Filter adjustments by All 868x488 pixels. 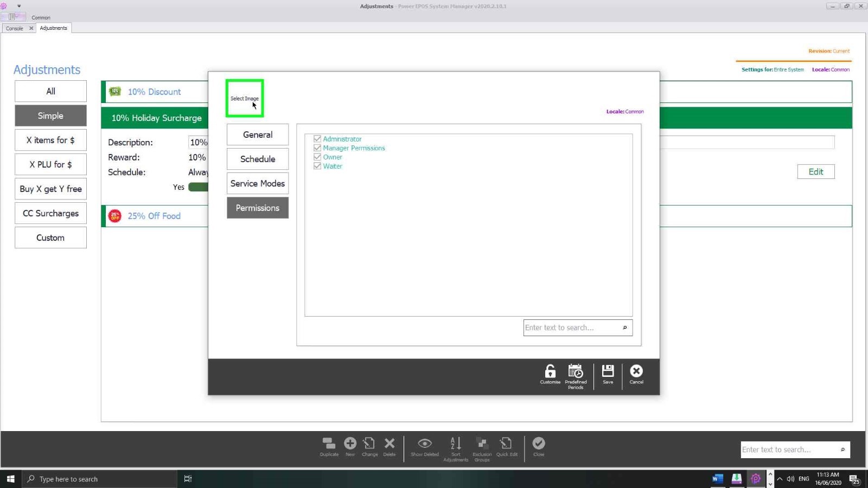pyautogui.click(x=50, y=91)
